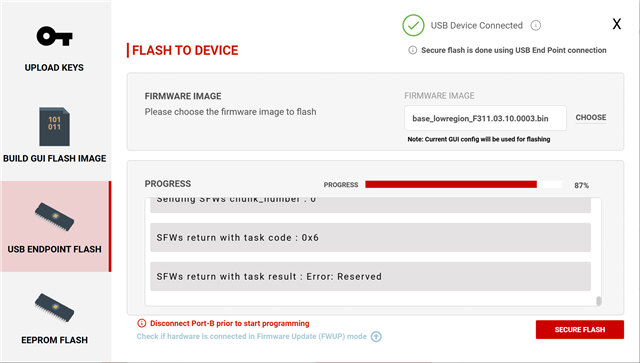Open the Upload Keys section

tap(54, 67)
